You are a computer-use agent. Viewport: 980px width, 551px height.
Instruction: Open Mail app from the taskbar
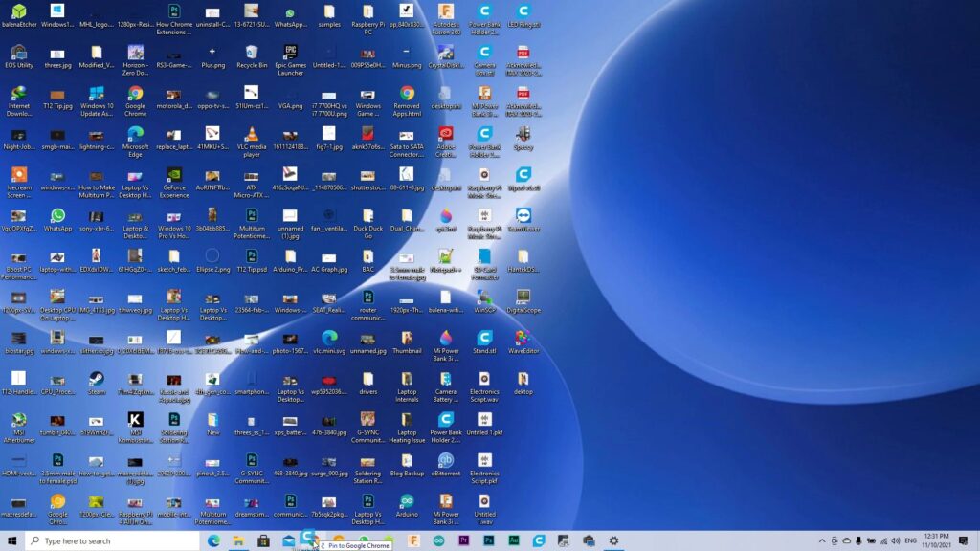click(288, 540)
